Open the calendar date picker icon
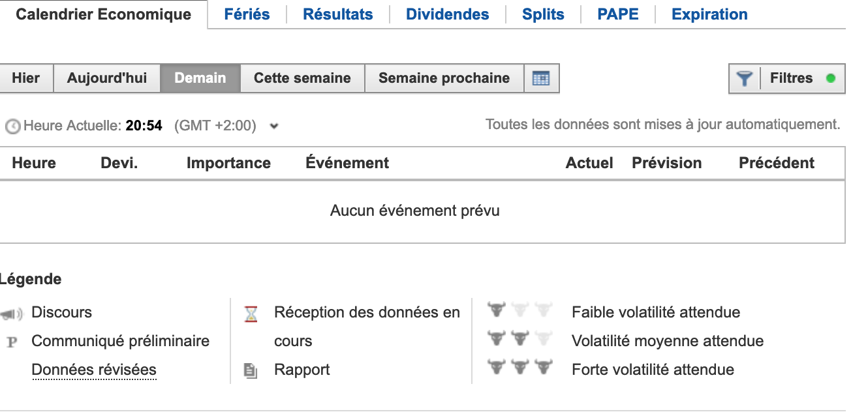Screen dimensions: 868x412 tap(541, 78)
